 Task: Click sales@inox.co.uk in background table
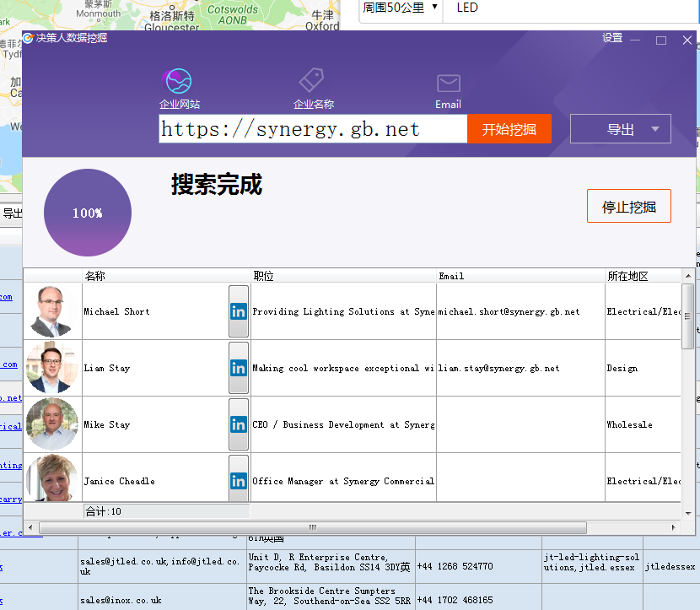coord(121,600)
